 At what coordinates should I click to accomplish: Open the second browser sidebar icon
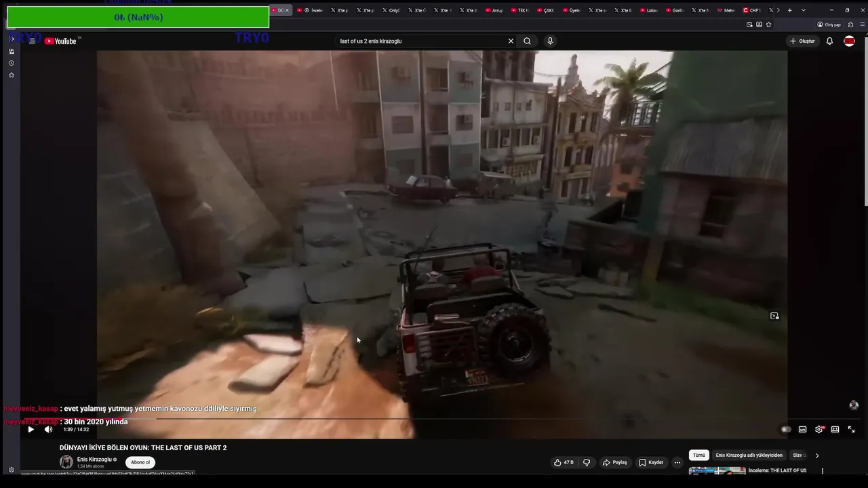(x=11, y=52)
